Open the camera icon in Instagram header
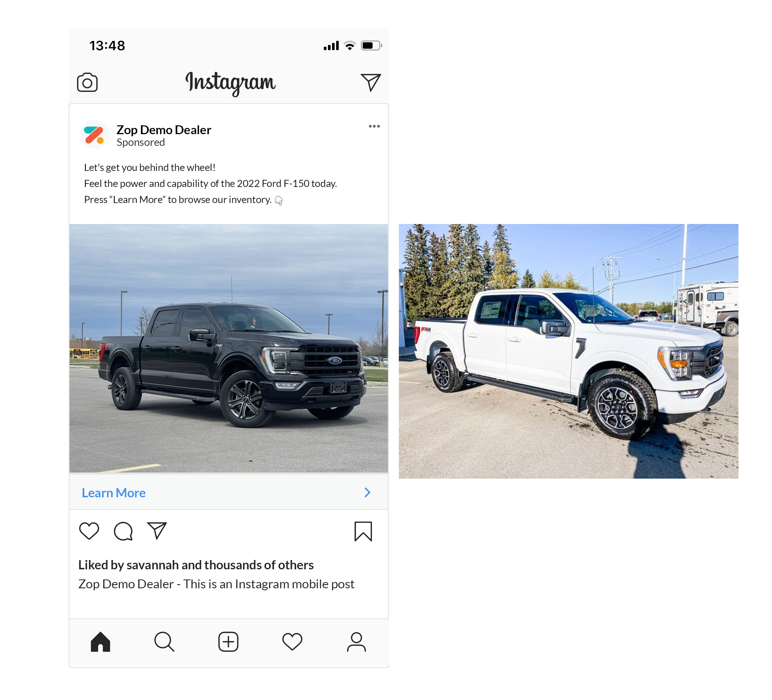Screen dimensions: 772x700 (x=87, y=82)
